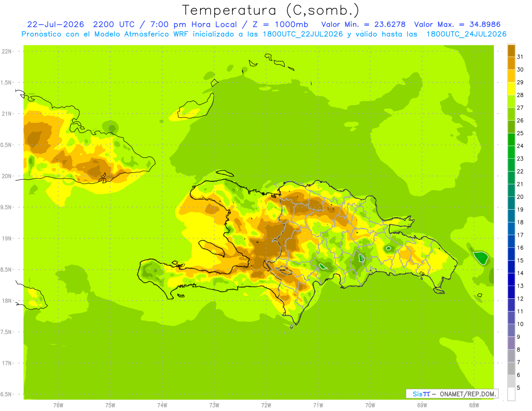Click the legend value '31'

(520, 57)
